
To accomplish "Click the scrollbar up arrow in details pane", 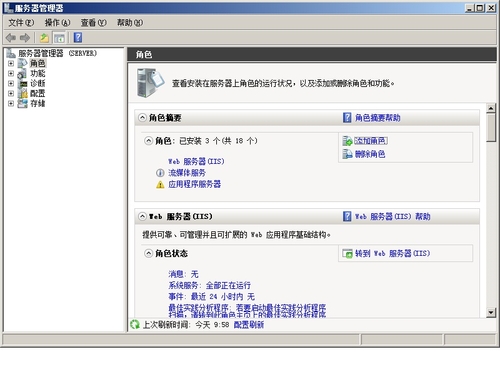I will click(491, 108).
